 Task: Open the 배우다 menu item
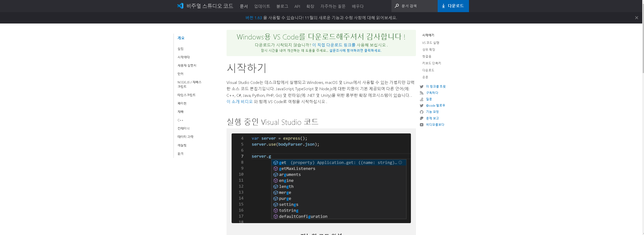coord(358,6)
